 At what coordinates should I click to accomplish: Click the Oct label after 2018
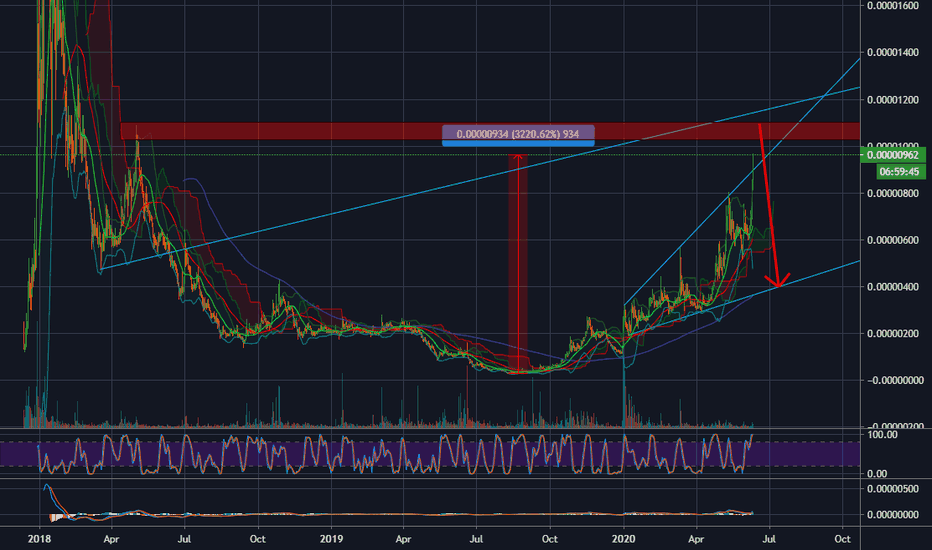(257, 539)
